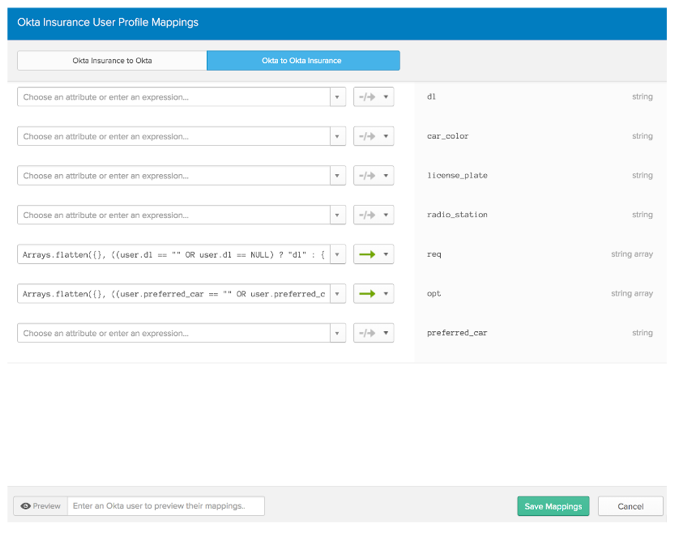This screenshot has height=533, width=675.
Task: Open the attribute dropdown for preferred_car
Action: [337, 333]
